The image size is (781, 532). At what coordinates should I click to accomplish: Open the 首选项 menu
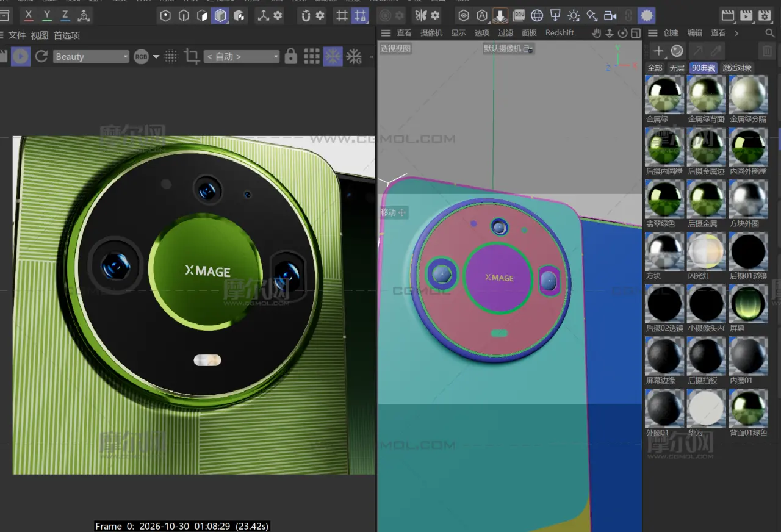click(x=67, y=36)
